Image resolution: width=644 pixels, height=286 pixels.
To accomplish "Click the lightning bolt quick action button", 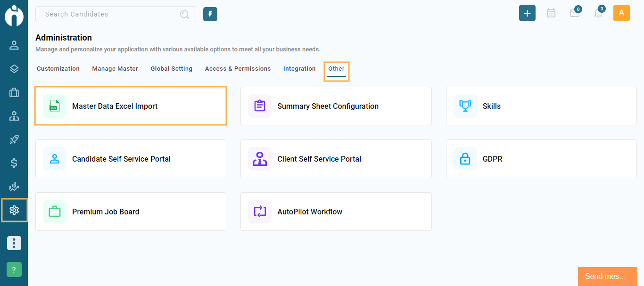I will (210, 14).
